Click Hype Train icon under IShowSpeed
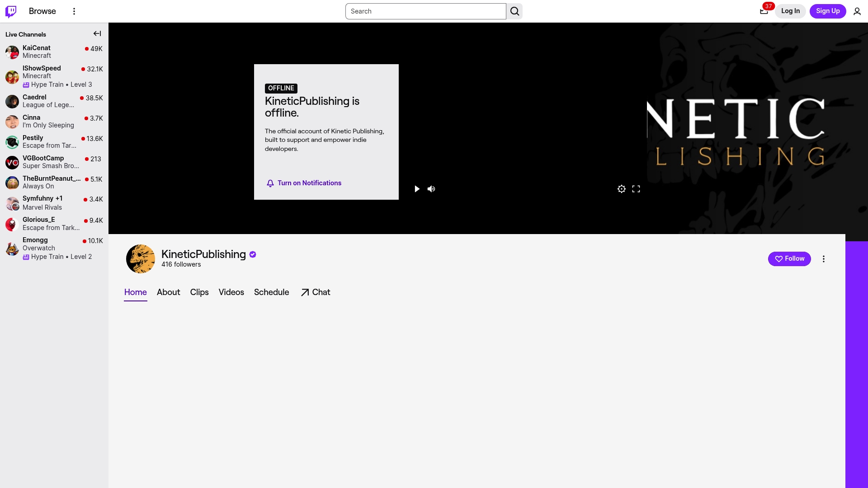This screenshot has width=868, height=488. point(26,85)
